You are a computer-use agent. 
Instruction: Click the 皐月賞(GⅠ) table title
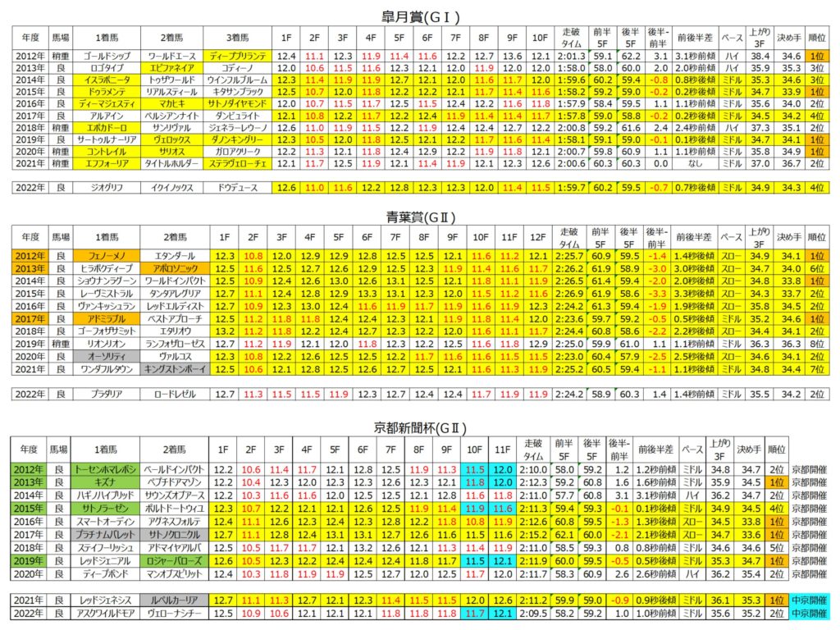tap(420, 16)
